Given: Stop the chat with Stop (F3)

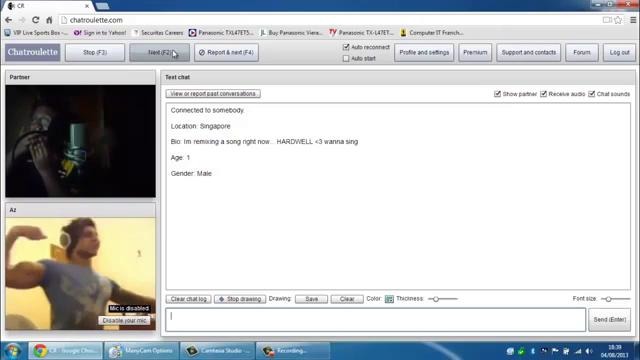Looking at the screenshot, I should 95,53.
